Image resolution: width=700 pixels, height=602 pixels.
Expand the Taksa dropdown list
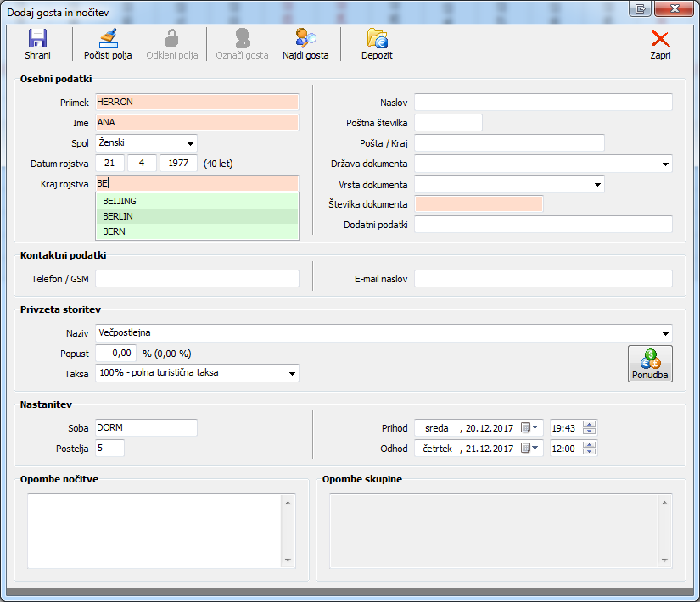click(x=291, y=372)
